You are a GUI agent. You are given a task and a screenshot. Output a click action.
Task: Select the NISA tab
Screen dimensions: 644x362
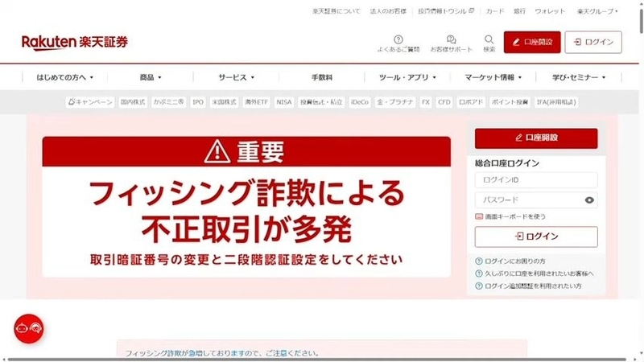click(x=284, y=102)
